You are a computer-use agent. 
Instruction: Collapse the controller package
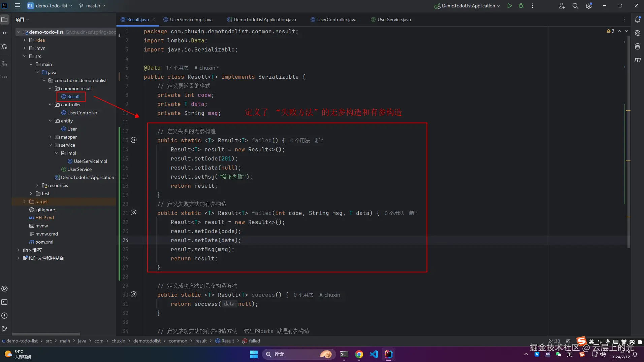coord(50,105)
